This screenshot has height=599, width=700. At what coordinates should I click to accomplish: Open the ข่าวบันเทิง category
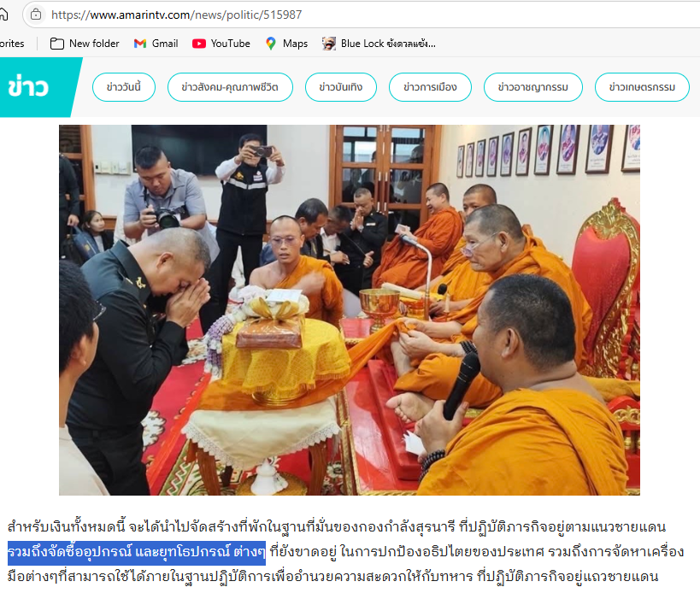point(341,87)
